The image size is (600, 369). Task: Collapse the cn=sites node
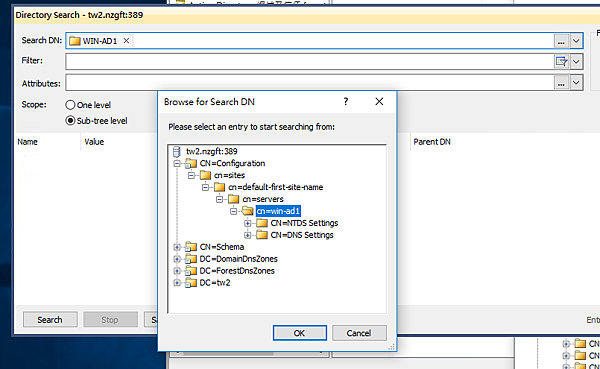click(x=191, y=176)
